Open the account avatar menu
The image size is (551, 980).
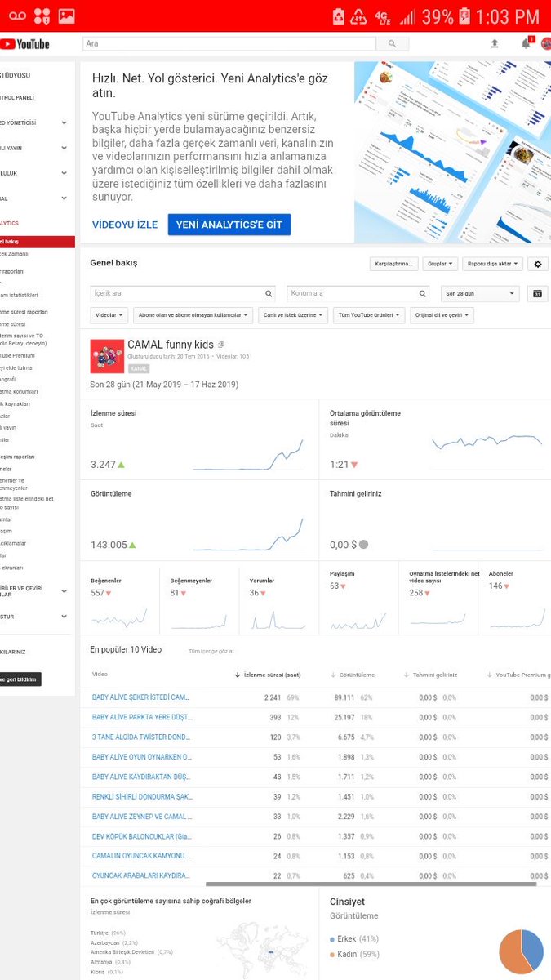tap(546, 43)
